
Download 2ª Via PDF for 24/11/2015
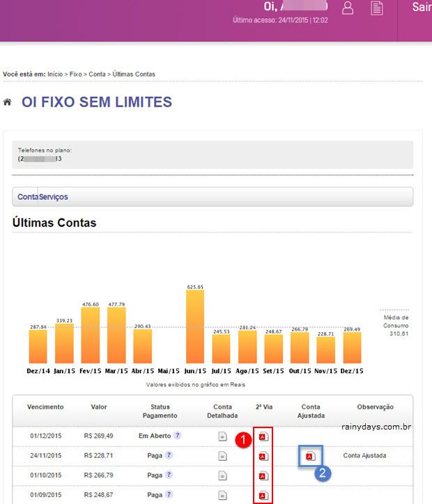point(263,456)
